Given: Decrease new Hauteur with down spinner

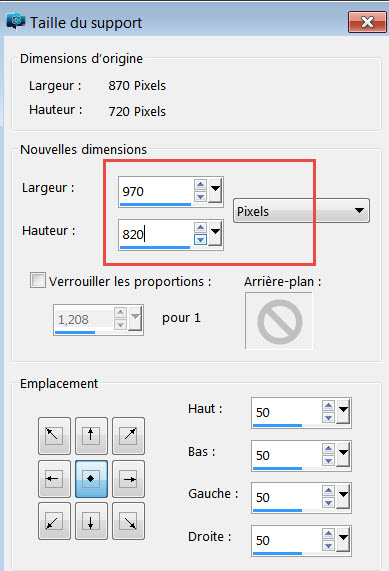Looking at the screenshot, I should tap(200, 240).
